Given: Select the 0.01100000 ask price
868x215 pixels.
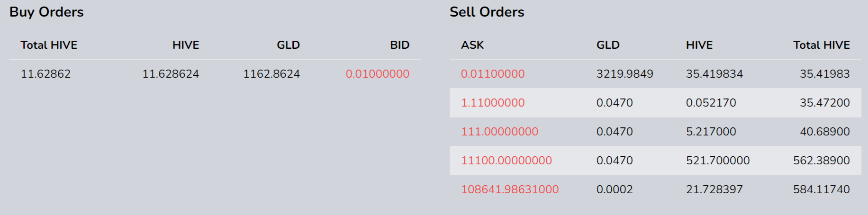Looking at the screenshot, I should coord(493,74).
